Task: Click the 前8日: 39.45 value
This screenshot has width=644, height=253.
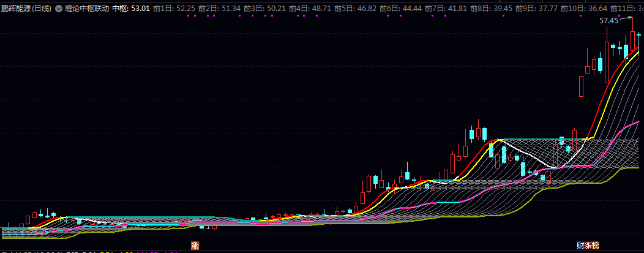Action: 491,8
